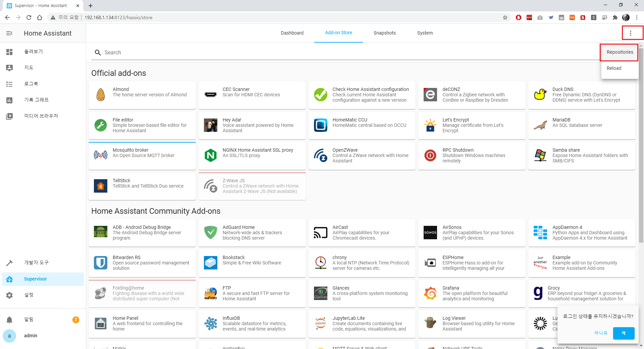
Task: Open the Snapshots tab
Action: pyautogui.click(x=384, y=33)
